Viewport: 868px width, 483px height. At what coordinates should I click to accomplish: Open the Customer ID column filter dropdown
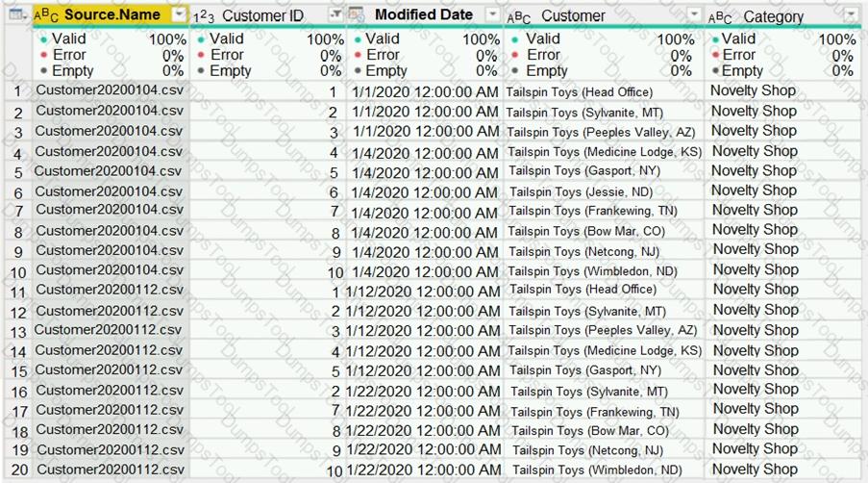point(335,15)
